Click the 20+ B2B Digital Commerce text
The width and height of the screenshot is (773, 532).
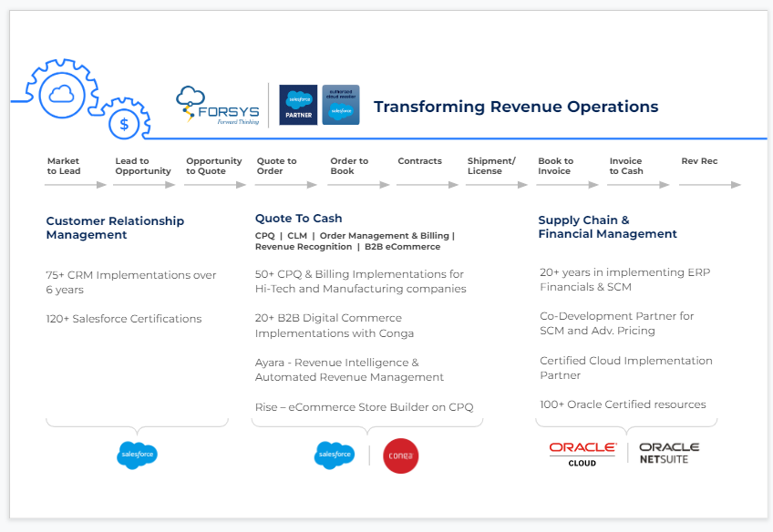point(335,325)
